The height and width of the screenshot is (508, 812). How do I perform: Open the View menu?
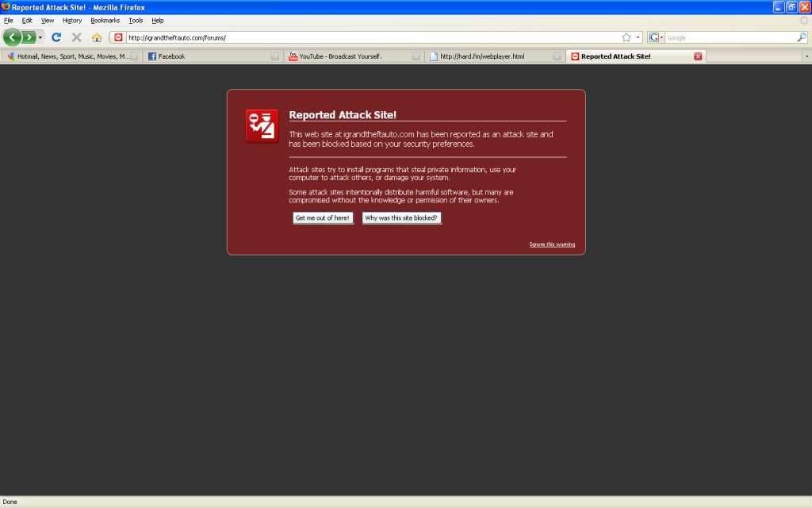[48, 21]
